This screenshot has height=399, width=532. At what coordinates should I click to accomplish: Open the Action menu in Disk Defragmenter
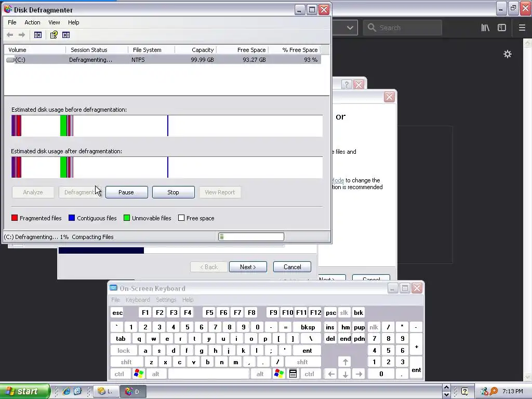pos(32,22)
